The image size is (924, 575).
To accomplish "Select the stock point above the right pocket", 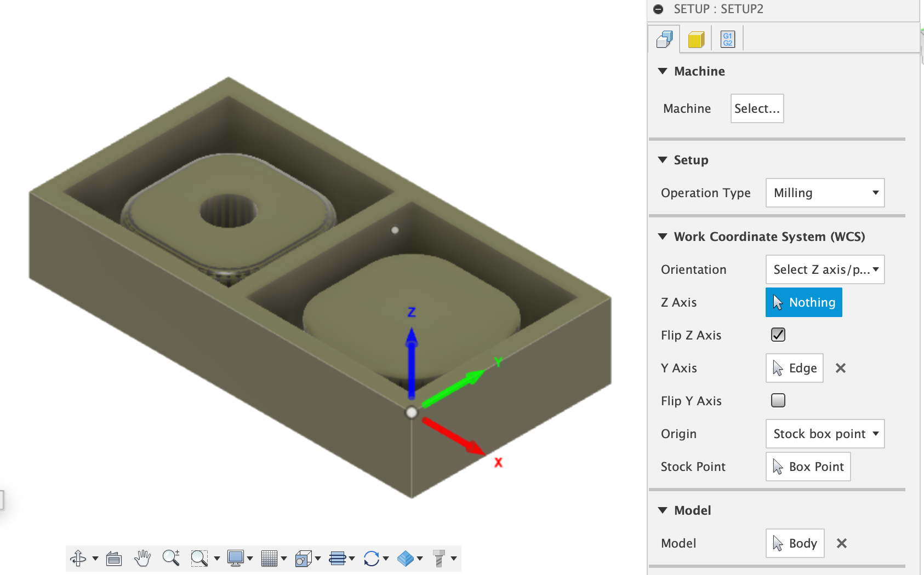I will point(395,230).
